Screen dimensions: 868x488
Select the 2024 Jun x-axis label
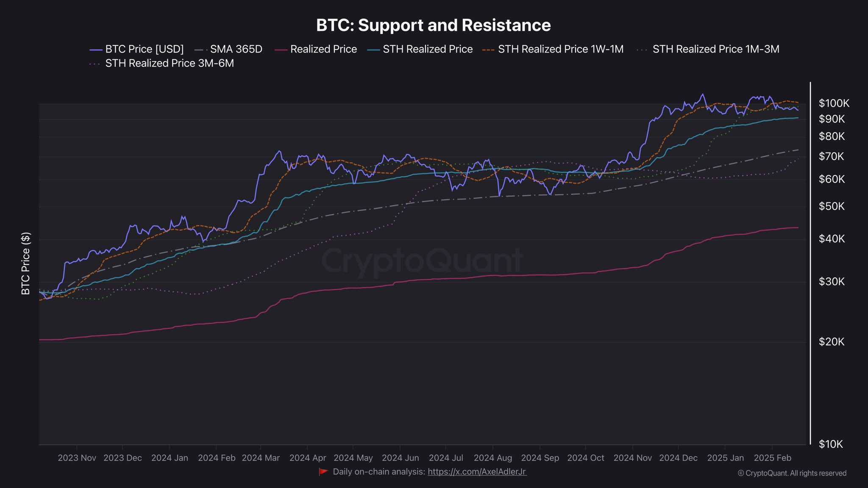click(x=400, y=458)
